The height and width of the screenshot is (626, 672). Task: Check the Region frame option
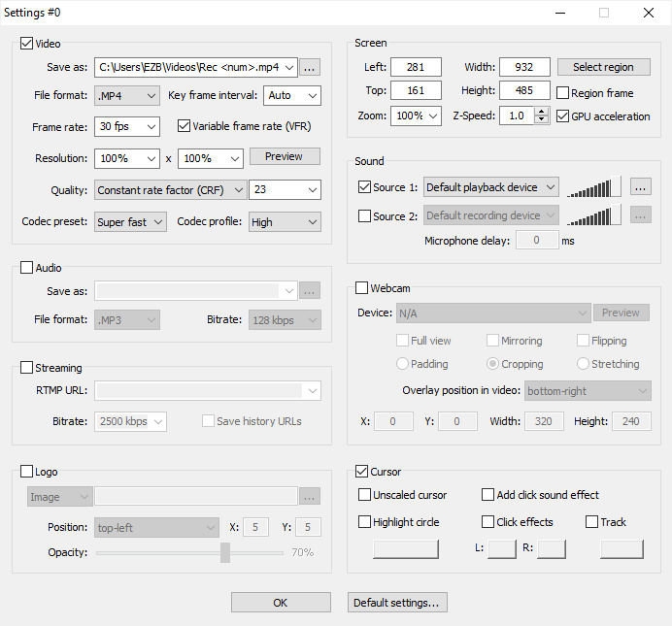562,93
